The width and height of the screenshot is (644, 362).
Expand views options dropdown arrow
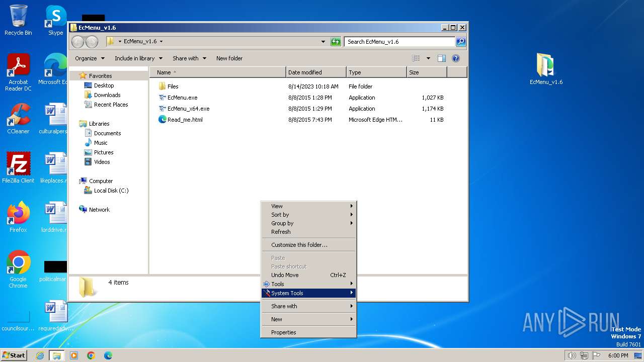pos(428,58)
